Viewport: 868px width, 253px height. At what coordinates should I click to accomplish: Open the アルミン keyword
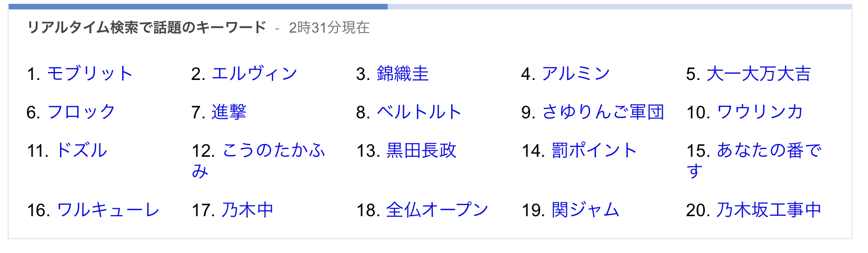point(575,74)
